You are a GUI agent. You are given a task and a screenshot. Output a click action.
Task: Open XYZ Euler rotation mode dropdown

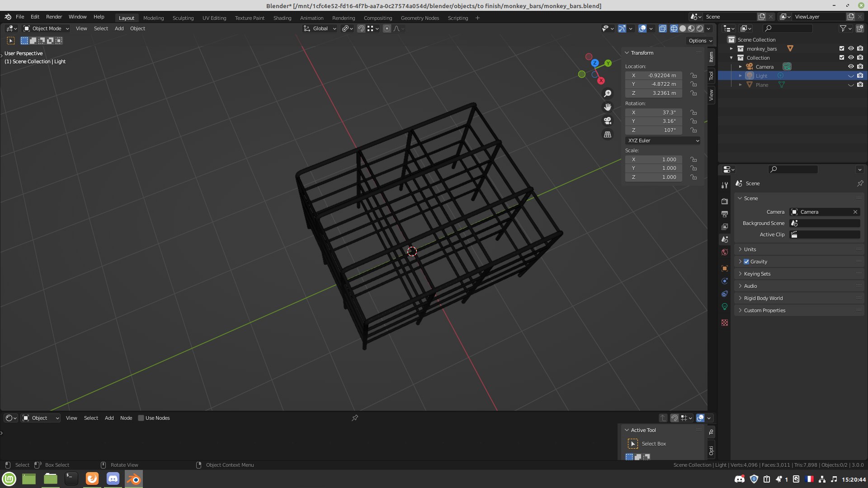[x=663, y=141]
